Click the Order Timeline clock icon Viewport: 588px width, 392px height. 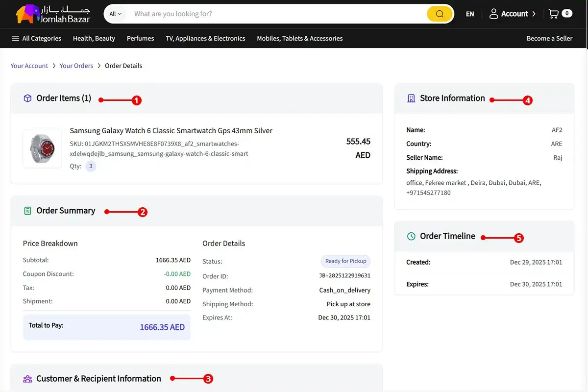[411, 236]
